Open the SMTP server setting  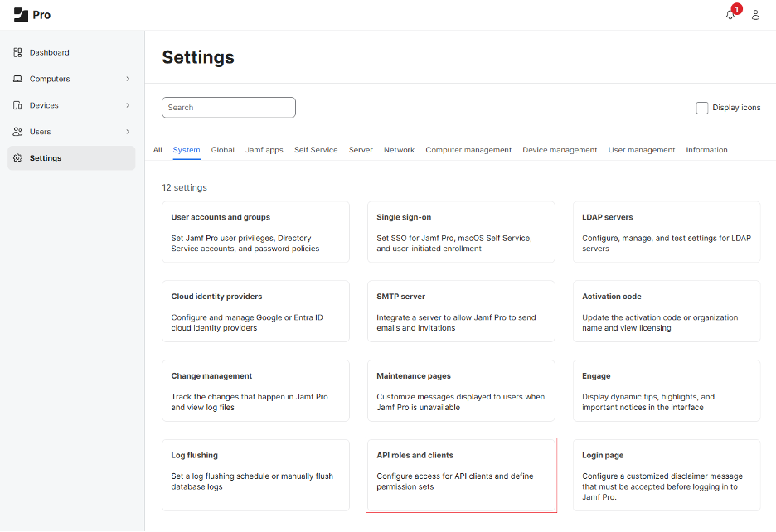pos(461,312)
